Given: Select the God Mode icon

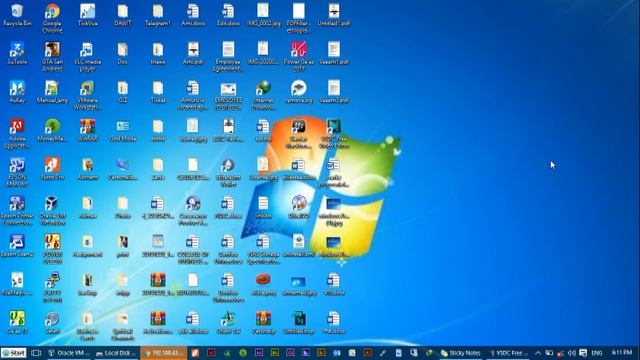Looking at the screenshot, I should [x=123, y=130].
